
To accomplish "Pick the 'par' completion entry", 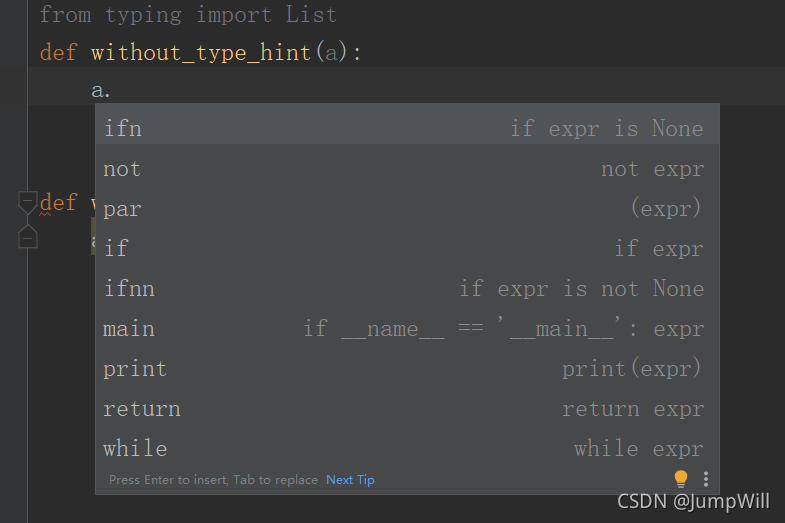I will [407, 209].
